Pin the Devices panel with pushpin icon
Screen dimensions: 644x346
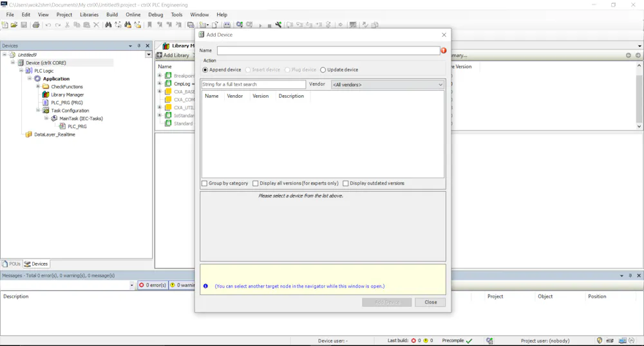pyautogui.click(x=139, y=46)
